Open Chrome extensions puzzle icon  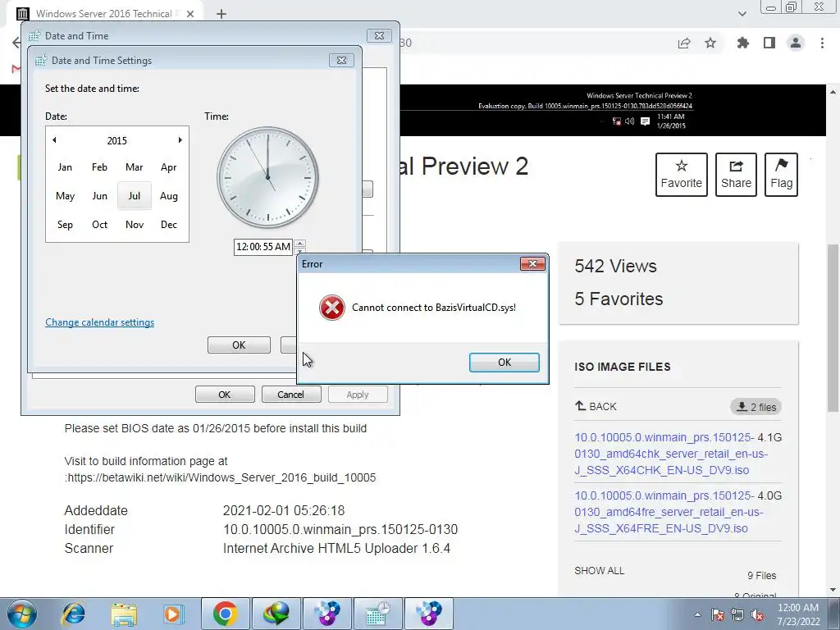tap(743, 43)
